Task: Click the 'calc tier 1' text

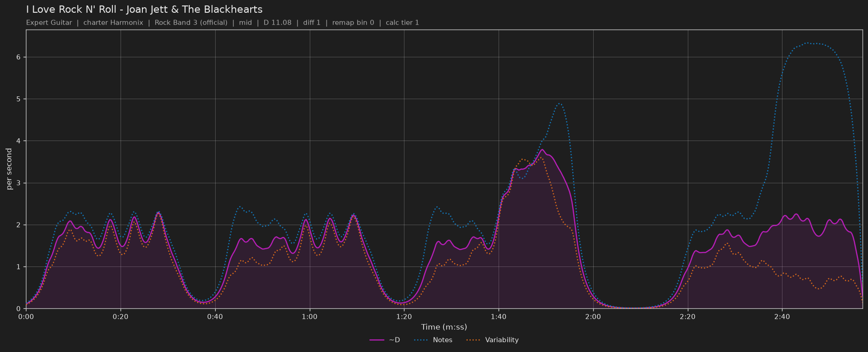Action: pos(402,23)
